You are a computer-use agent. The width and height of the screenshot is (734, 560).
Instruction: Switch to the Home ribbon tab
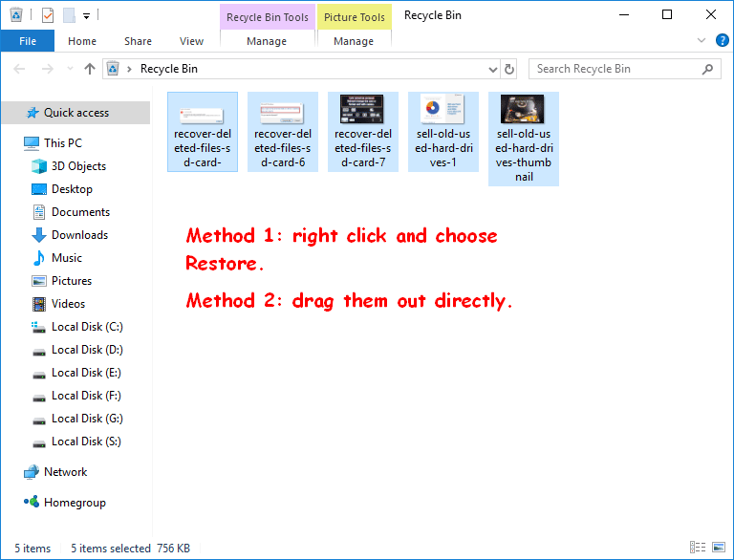click(x=82, y=41)
